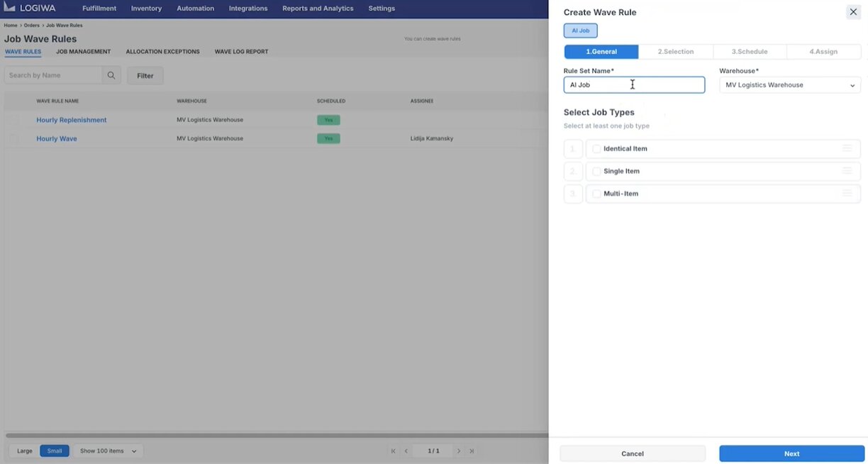Viewport: 868px width, 464px height.
Task: Click the search magnifier icon
Action: pyautogui.click(x=111, y=75)
